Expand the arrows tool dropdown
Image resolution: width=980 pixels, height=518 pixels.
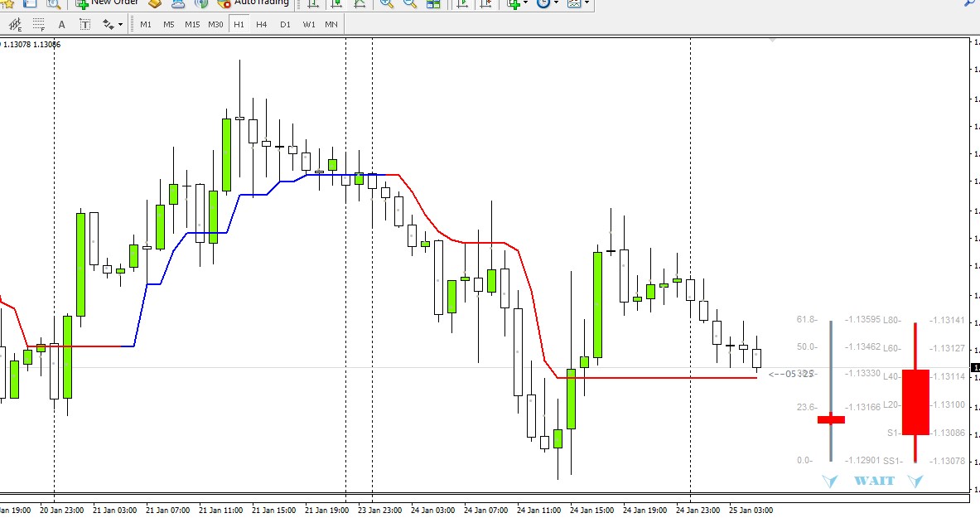click(120, 25)
